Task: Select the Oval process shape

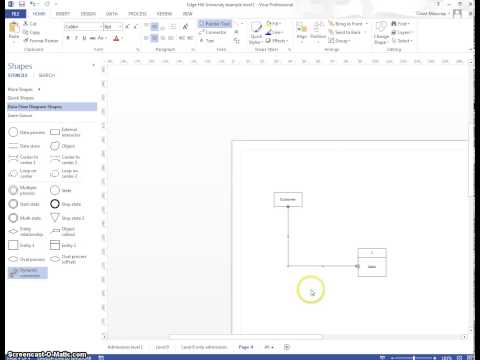Action: coord(27,259)
